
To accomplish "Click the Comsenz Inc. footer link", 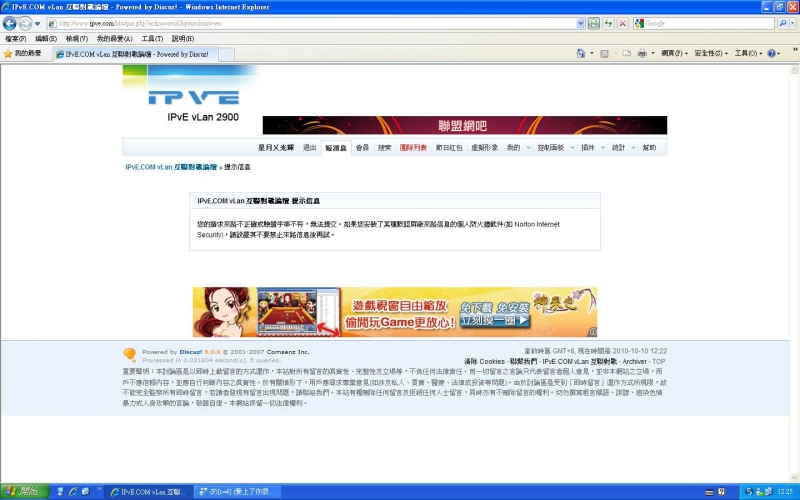I will click(x=288, y=352).
